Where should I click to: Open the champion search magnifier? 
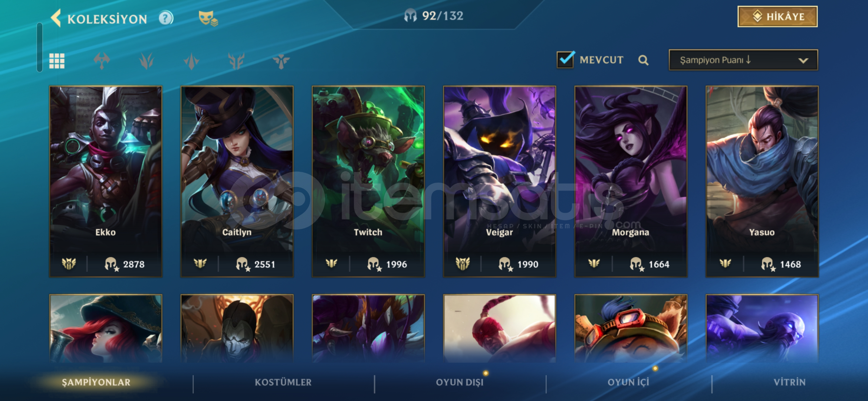pyautogui.click(x=643, y=60)
